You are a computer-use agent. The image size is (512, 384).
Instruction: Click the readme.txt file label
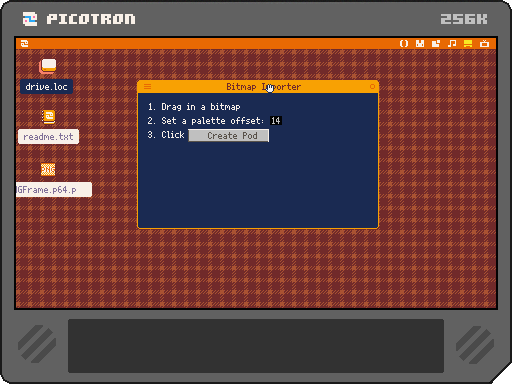pos(48,137)
